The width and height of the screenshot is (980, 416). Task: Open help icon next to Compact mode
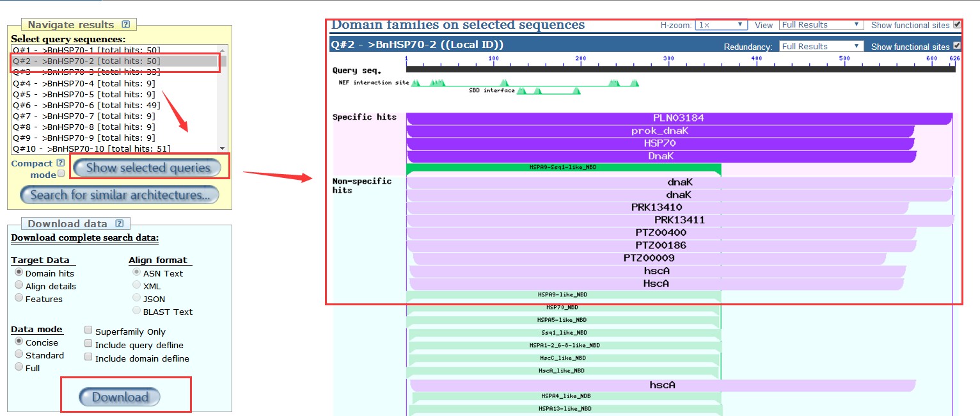(x=61, y=163)
